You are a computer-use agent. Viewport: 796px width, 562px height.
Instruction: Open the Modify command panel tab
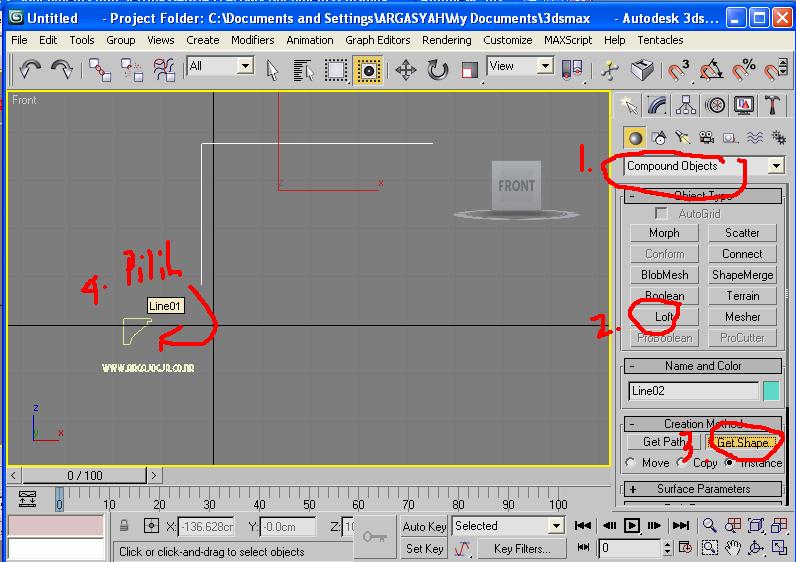click(657, 106)
